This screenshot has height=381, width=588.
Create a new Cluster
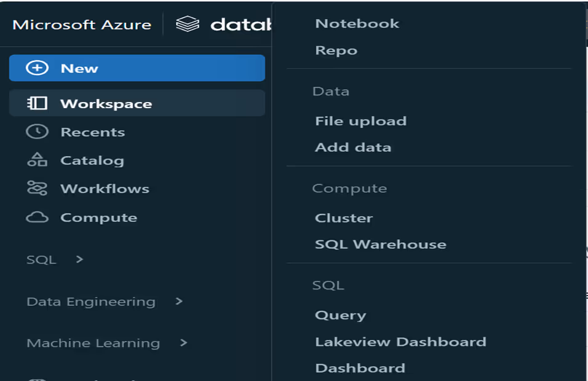pos(344,218)
